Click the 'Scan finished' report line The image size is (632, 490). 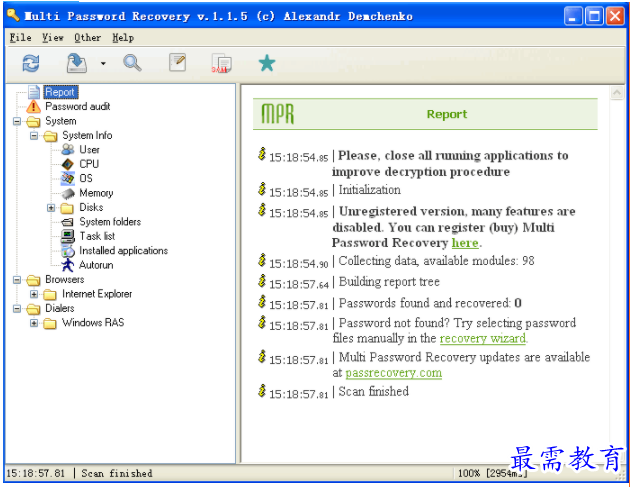[373, 391]
